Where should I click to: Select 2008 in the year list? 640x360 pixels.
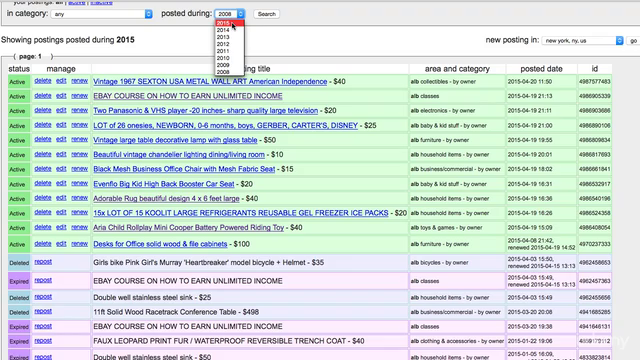point(230,72)
